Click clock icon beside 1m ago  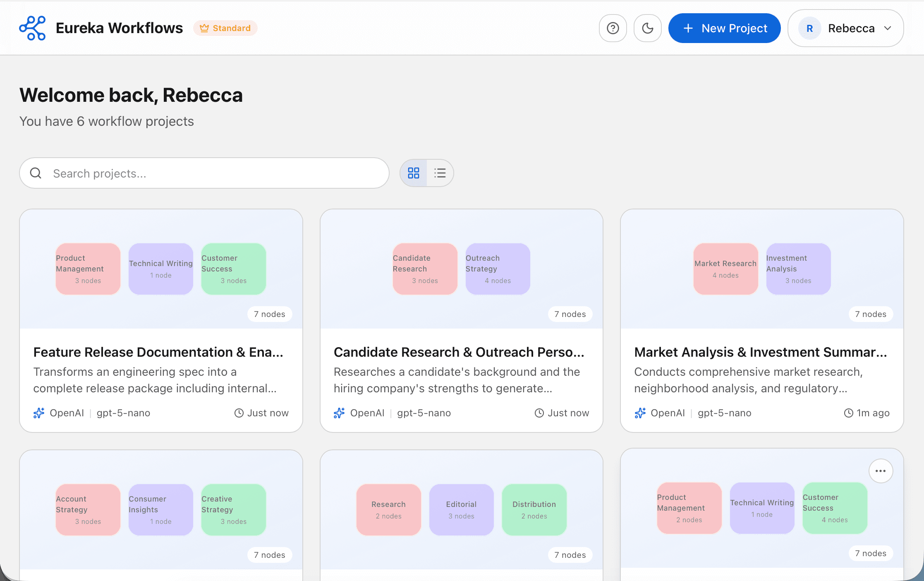click(848, 413)
